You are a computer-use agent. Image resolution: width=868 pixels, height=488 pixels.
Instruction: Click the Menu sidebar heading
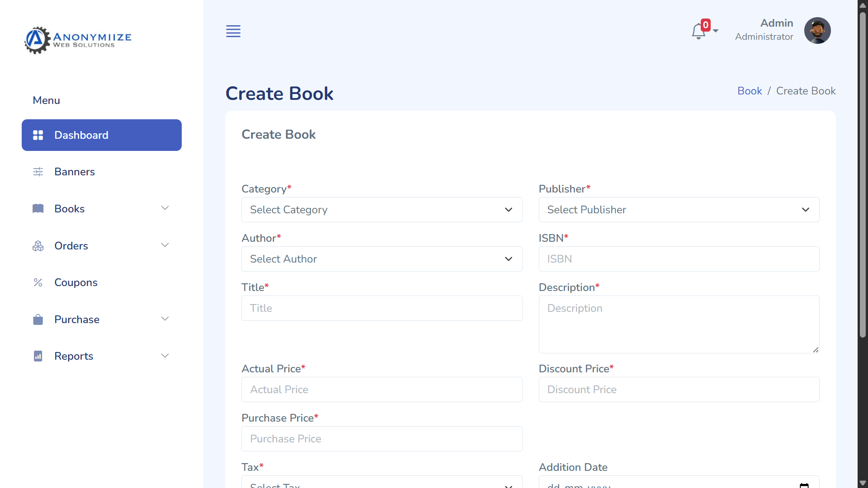(x=46, y=100)
